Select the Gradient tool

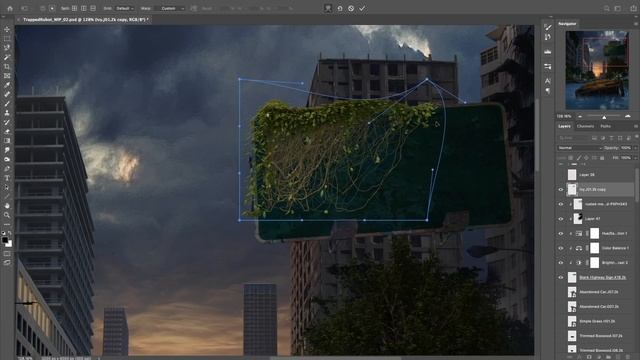pyautogui.click(x=7, y=141)
